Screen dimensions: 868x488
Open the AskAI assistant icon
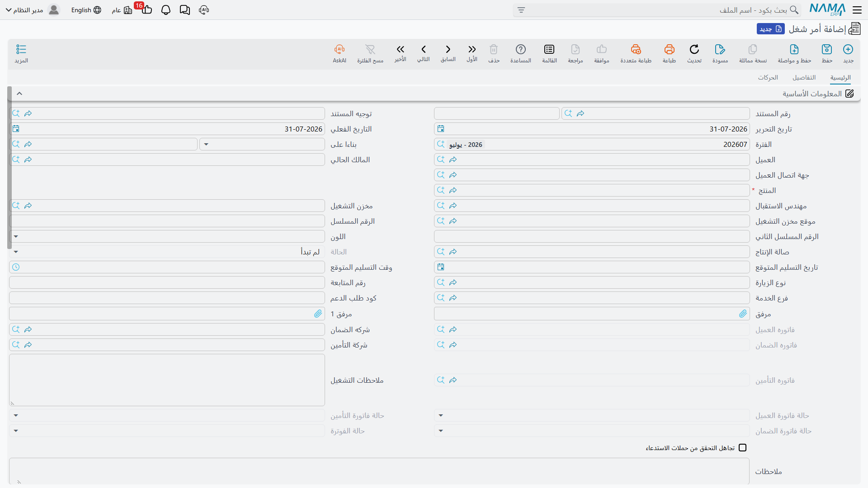tap(340, 49)
